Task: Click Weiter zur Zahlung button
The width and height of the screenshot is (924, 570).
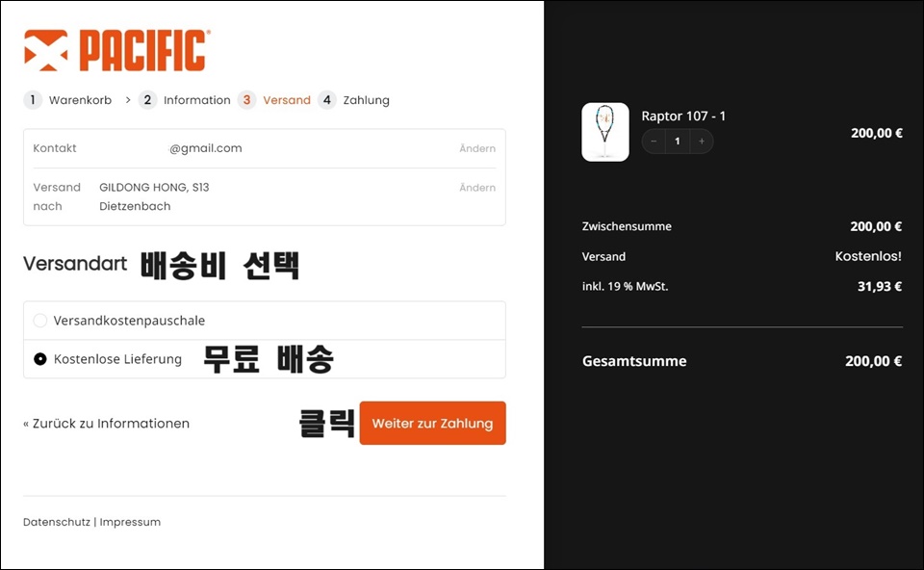Action: coord(432,424)
